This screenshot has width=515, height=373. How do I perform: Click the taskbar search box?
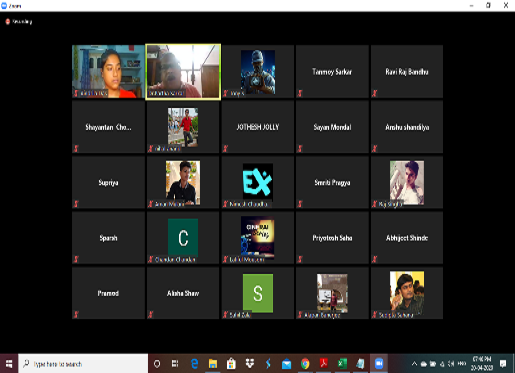click(x=83, y=364)
